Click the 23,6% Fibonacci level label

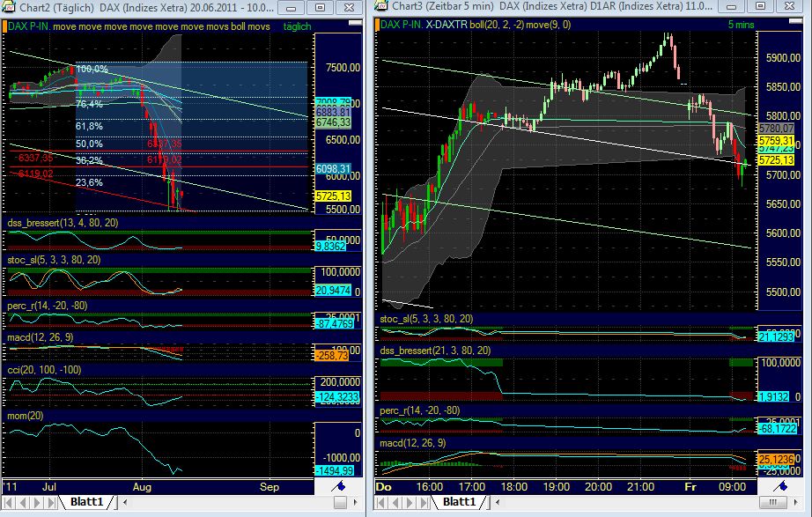click(90, 182)
